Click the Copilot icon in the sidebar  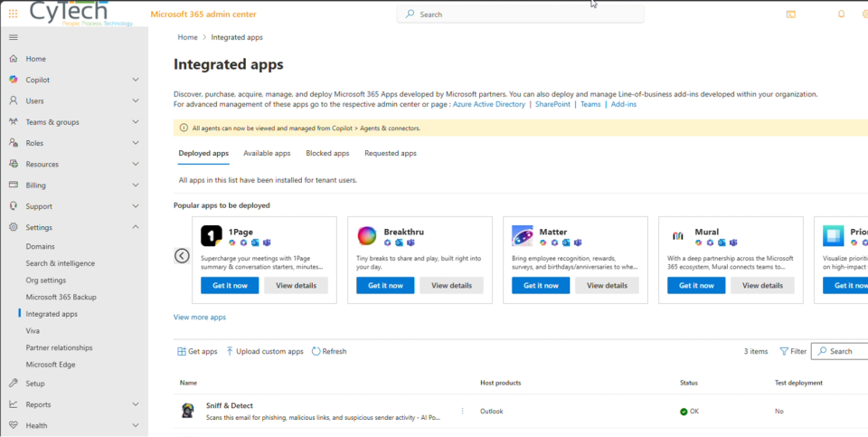[x=14, y=80]
